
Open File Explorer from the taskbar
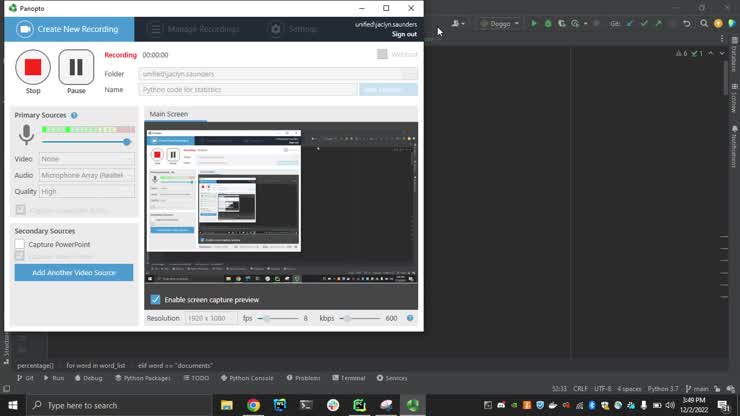coord(227,406)
